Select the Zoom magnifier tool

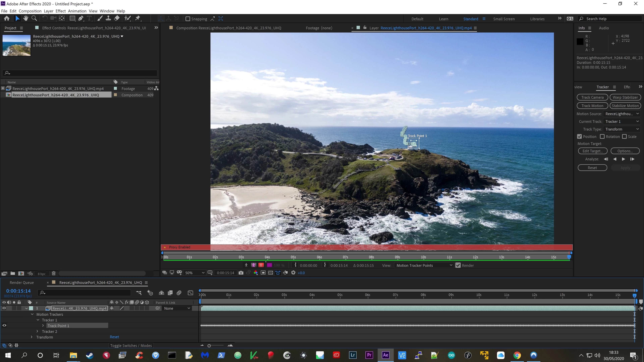coord(34,18)
